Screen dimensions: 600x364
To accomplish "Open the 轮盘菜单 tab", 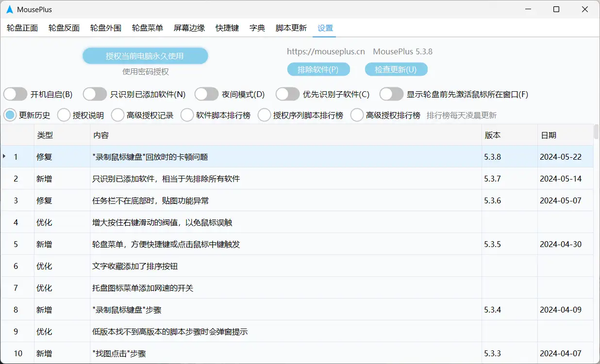I will (148, 28).
